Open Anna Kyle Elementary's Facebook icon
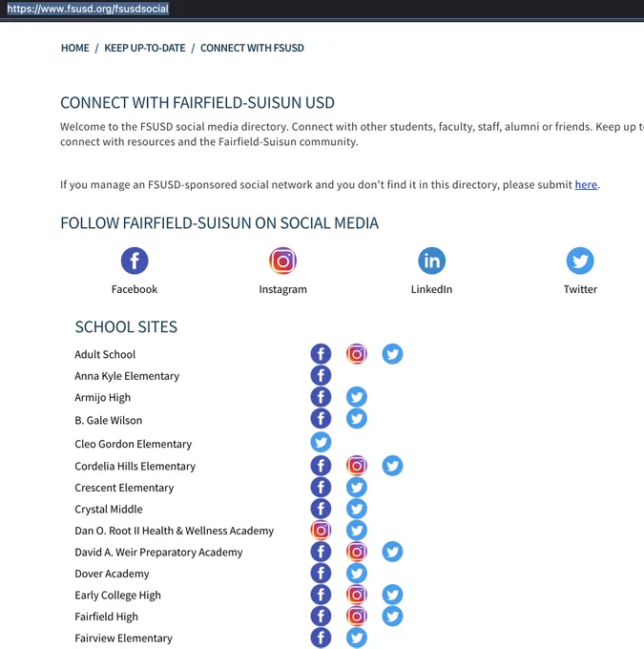This screenshot has width=644, height=649. click(321, 375)
